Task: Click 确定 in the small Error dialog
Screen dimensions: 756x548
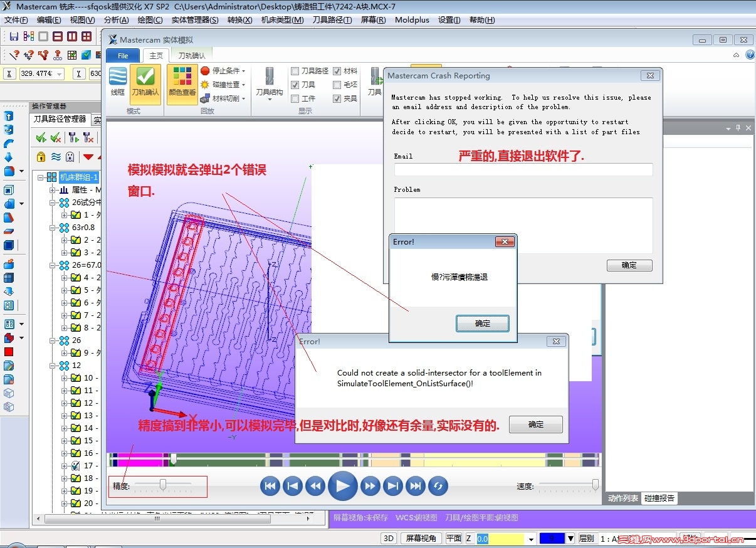Action: coord(483,324)
